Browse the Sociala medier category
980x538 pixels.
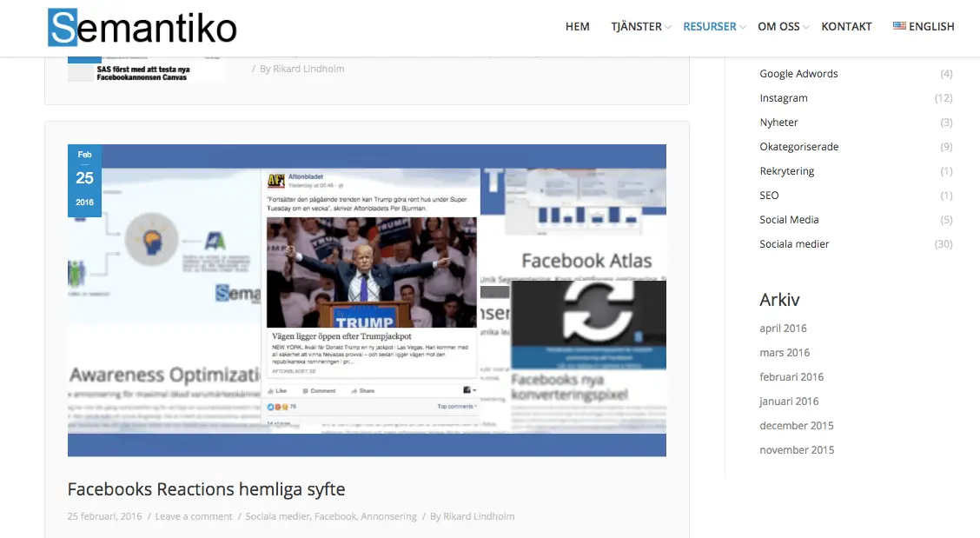pos(794,244)
